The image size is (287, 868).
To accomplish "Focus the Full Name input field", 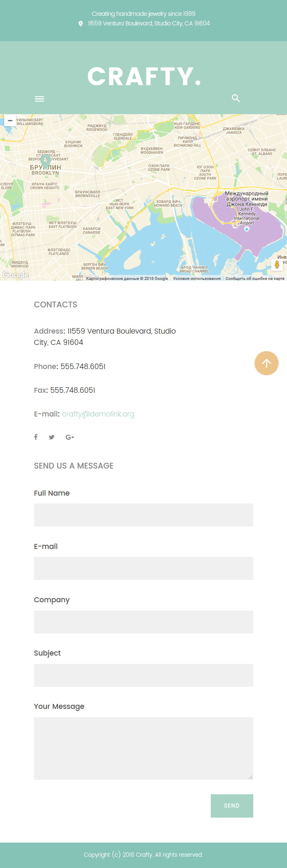I will 144,515.
